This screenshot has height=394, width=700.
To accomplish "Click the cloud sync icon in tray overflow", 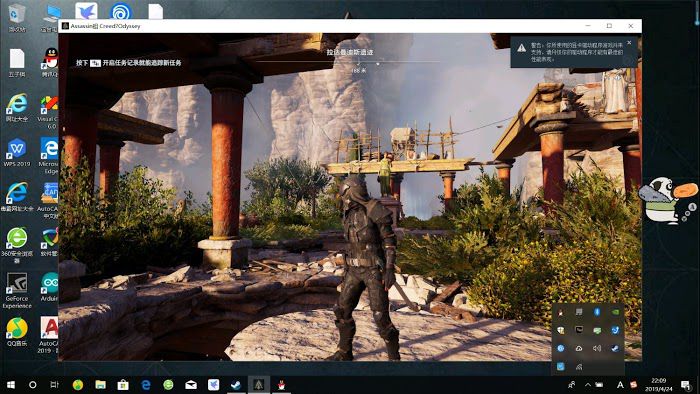I will (x=579, y=348).
